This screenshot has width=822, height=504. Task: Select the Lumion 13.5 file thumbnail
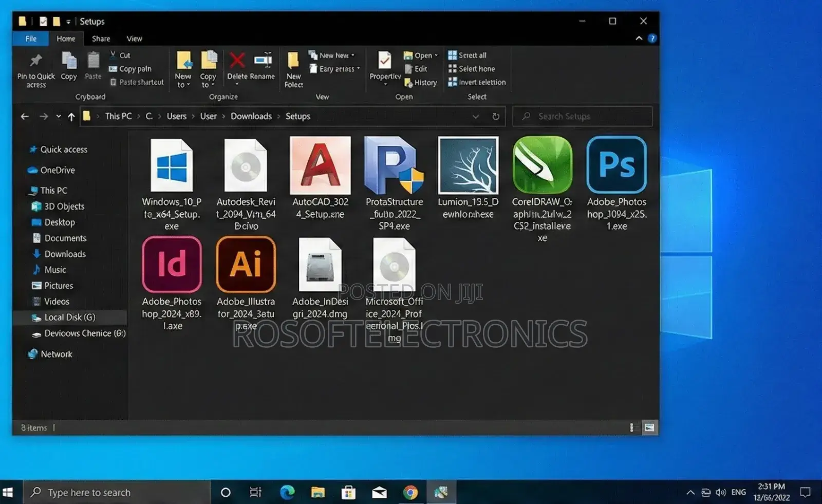pyautogui.click(x=468, y=165)
